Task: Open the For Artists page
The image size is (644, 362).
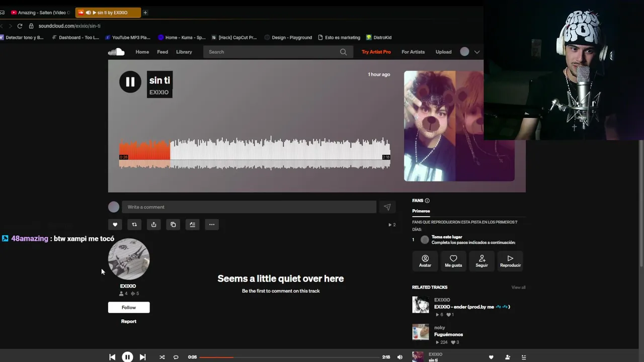Action: click(413, 52)
